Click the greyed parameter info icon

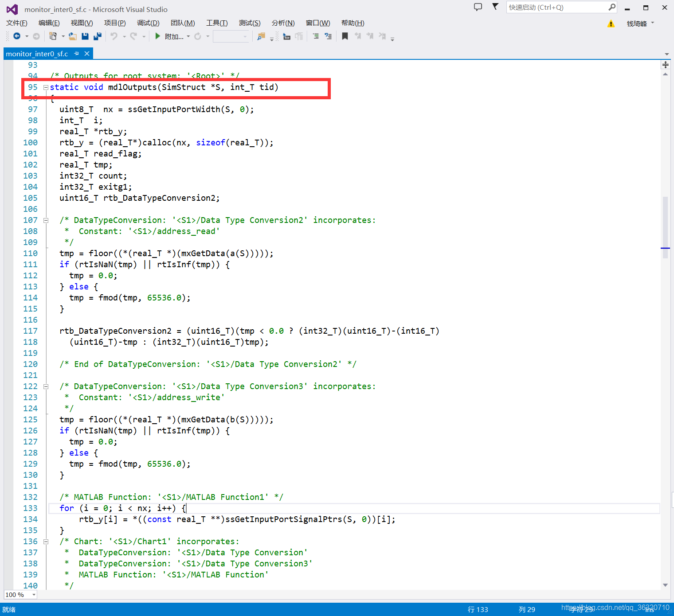coord(299,36)
